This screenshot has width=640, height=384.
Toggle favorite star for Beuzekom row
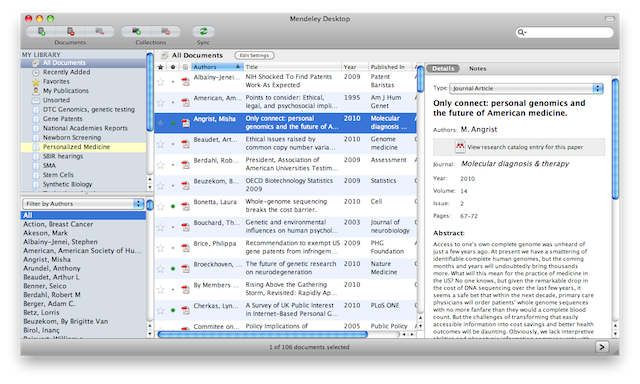coord(160,186)
